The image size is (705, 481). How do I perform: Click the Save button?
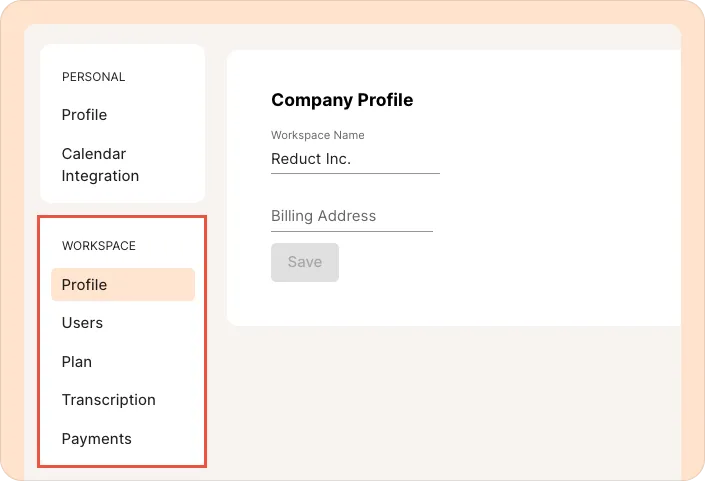pyautogui.click(x=305, y=262)
